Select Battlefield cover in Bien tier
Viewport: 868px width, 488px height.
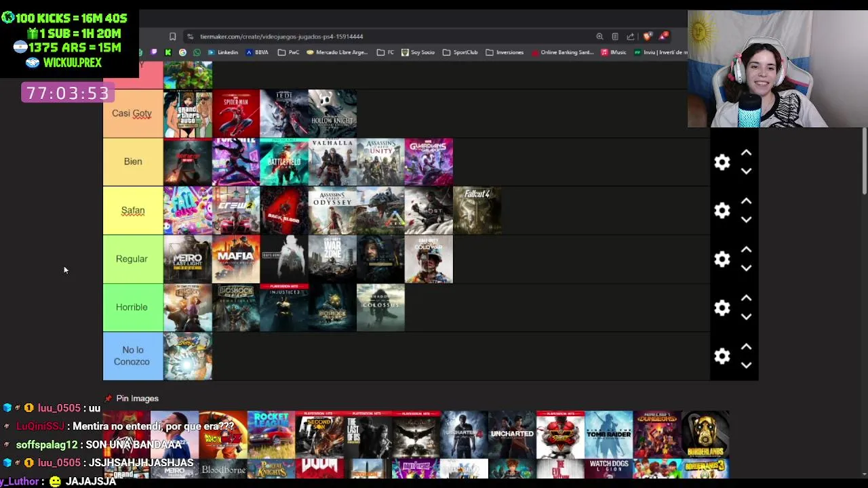(x=284, y=161)
